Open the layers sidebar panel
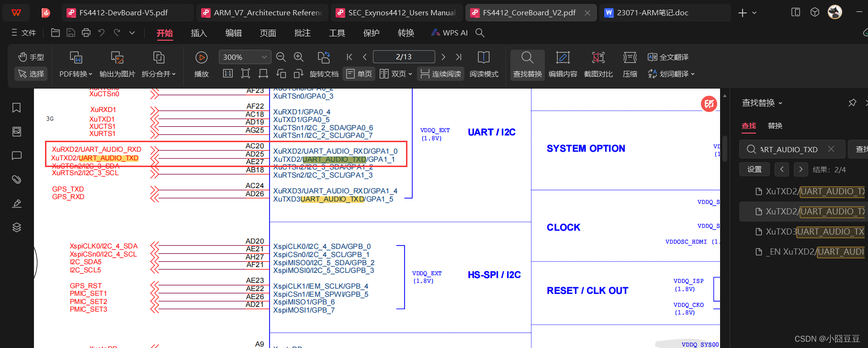The width and height of the screenshot is (868, 348). coord(17,227)
